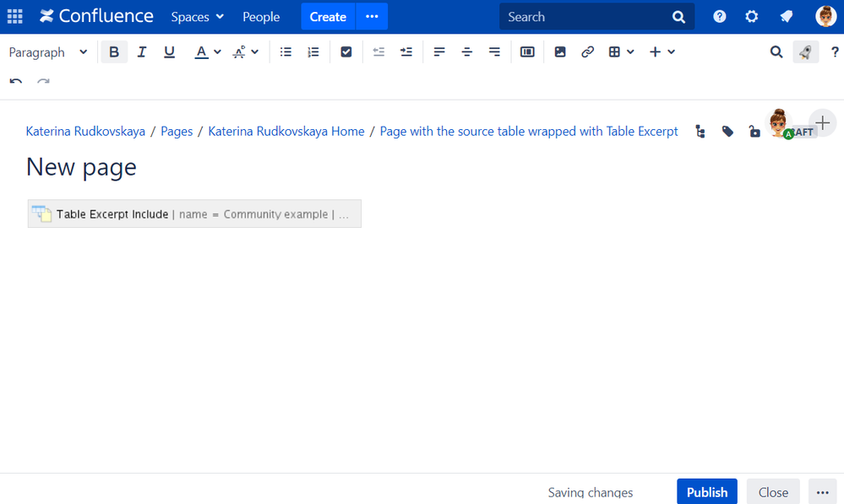Open the People menu item
This screenshot has height=504, width=844.
(x=261, y=17)
